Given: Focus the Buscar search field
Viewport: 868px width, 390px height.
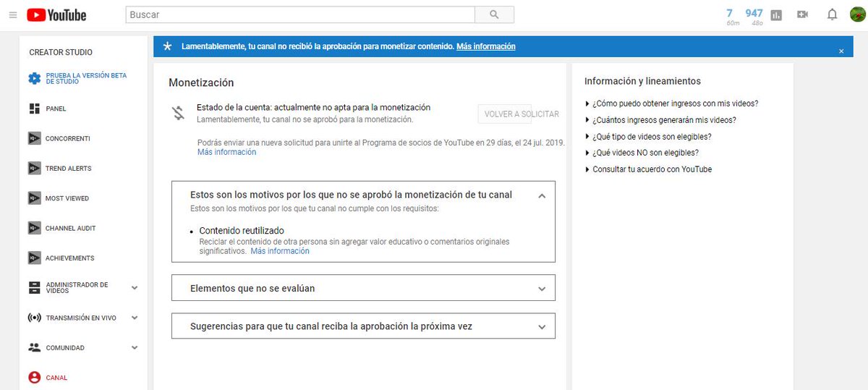Looking at the screenshot, I should pyautogui.click(x=300, y=14).
